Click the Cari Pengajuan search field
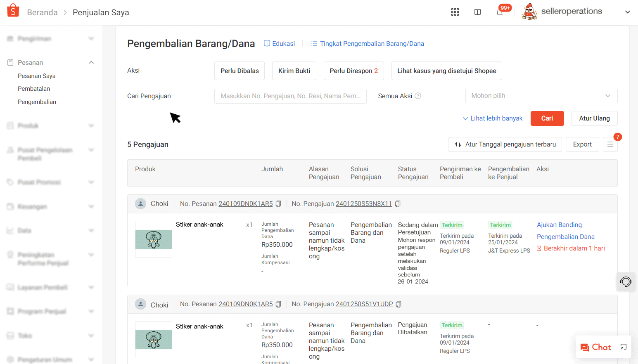The height and width of the screenshot is (364, 638). click(290, 96)
